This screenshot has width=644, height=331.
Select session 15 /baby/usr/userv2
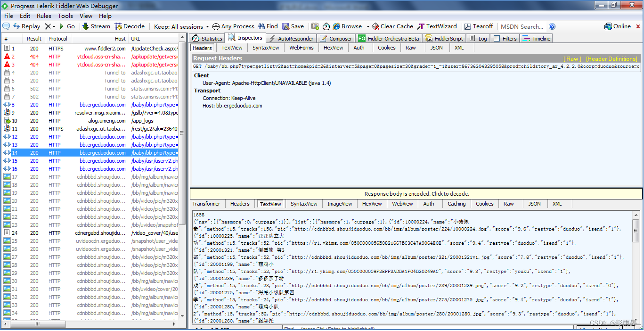tap(90, 161)
